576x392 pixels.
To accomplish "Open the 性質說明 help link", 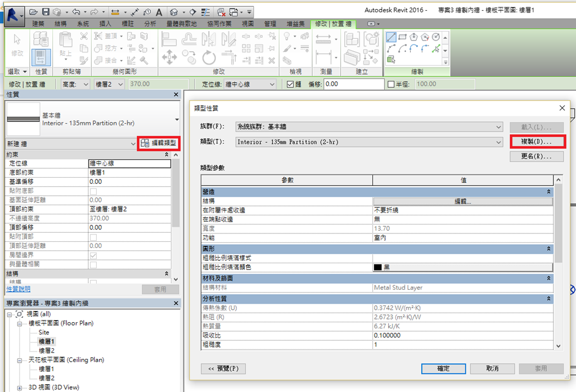I will tap(19, 289).
